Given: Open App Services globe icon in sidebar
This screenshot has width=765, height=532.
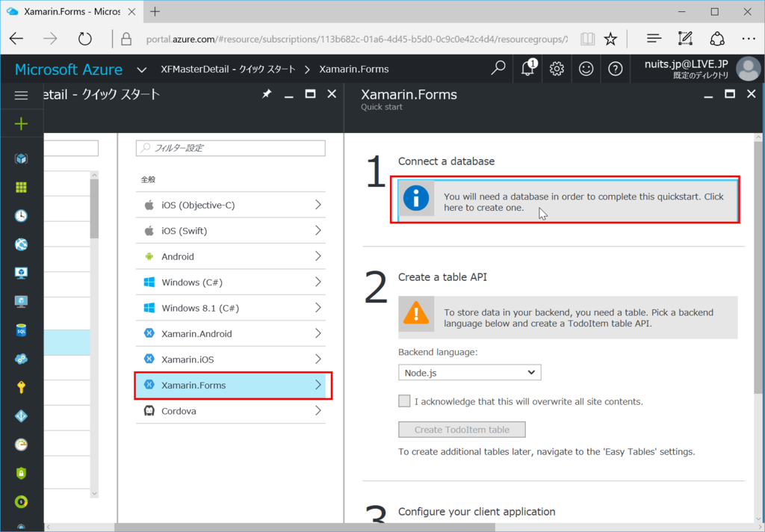Looking at the screenshot, I should (21, 244).
